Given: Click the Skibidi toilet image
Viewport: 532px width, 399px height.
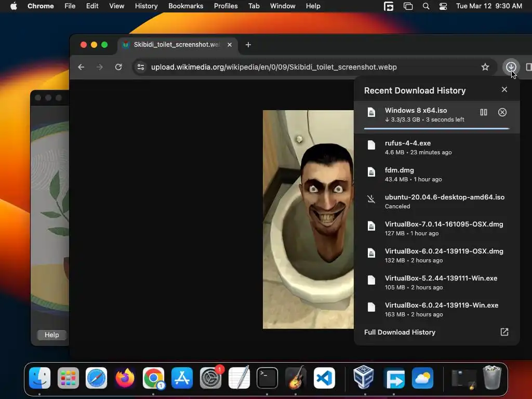Looking at the screenshot, I should [x=308, y=219].
